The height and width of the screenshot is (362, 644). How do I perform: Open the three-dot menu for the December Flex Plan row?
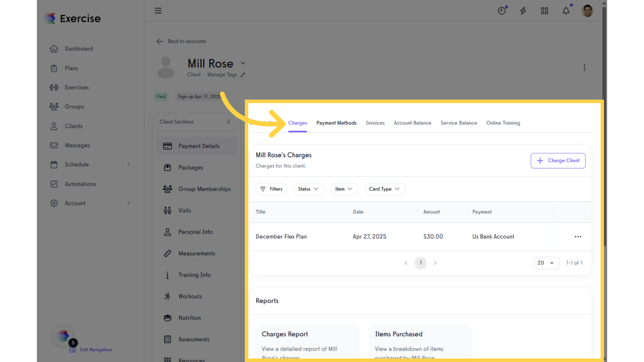[x=578, y=237]
